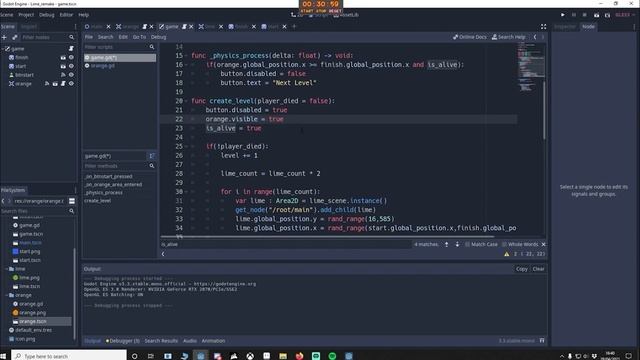The image size is (640, 360).
Task: Toggle distraction-free fullscreen mode icon
Action: pyautogui.click(x=543, y=27)
